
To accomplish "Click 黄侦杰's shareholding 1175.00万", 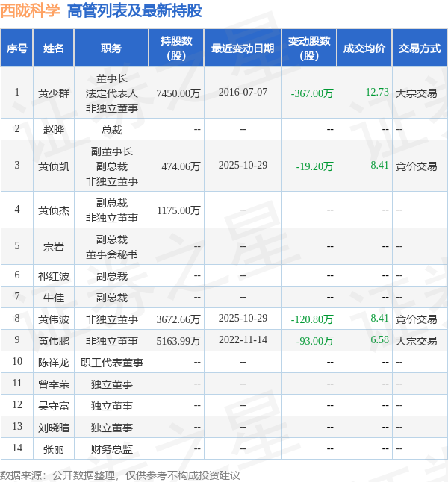I will click(x=178, y=210).
